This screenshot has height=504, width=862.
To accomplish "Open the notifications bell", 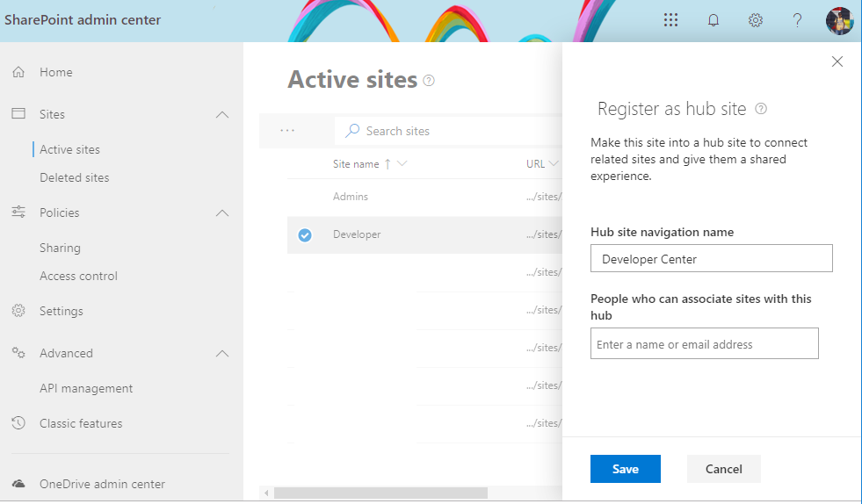I will point(713,20).
